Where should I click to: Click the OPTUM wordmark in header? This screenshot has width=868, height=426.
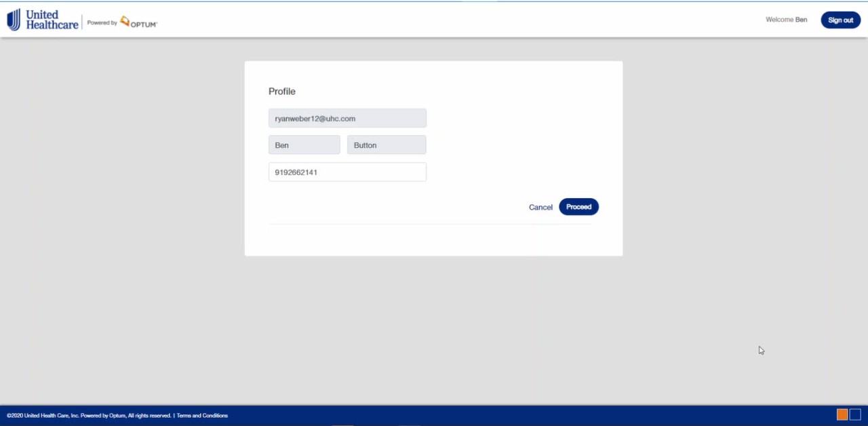[144, 24]
